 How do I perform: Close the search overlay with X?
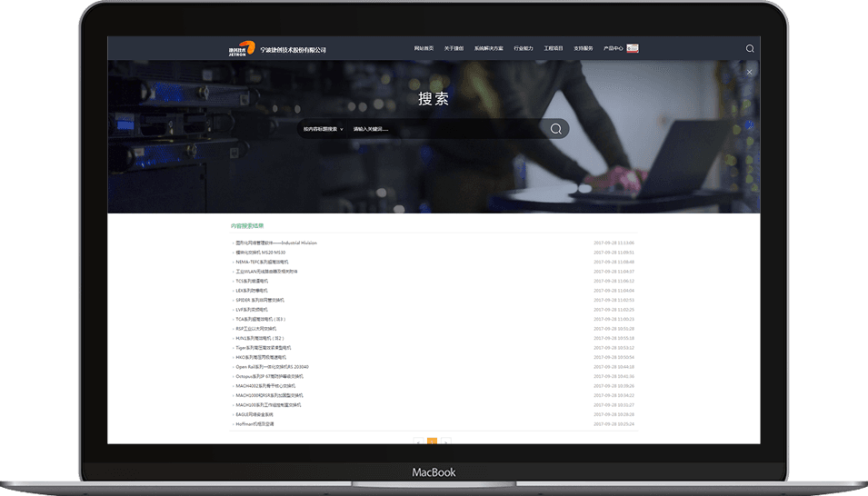[749, 72]
